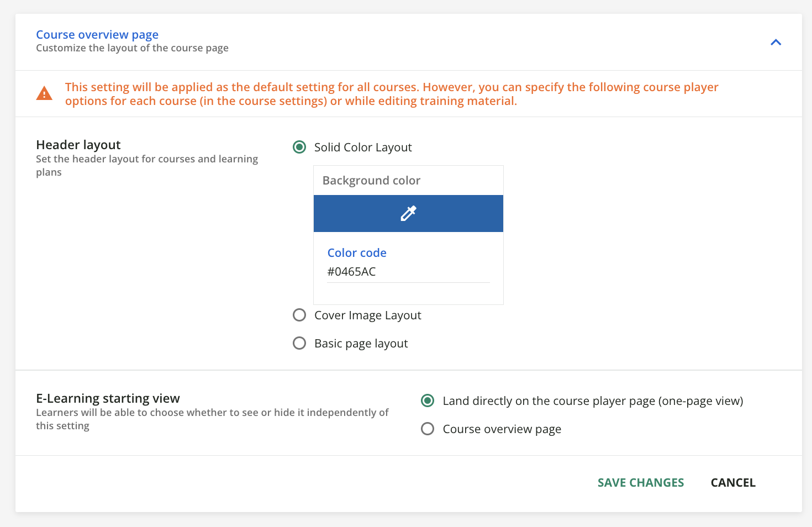
Task: Click CANCEL to discard changes
Action: (733, 482)
